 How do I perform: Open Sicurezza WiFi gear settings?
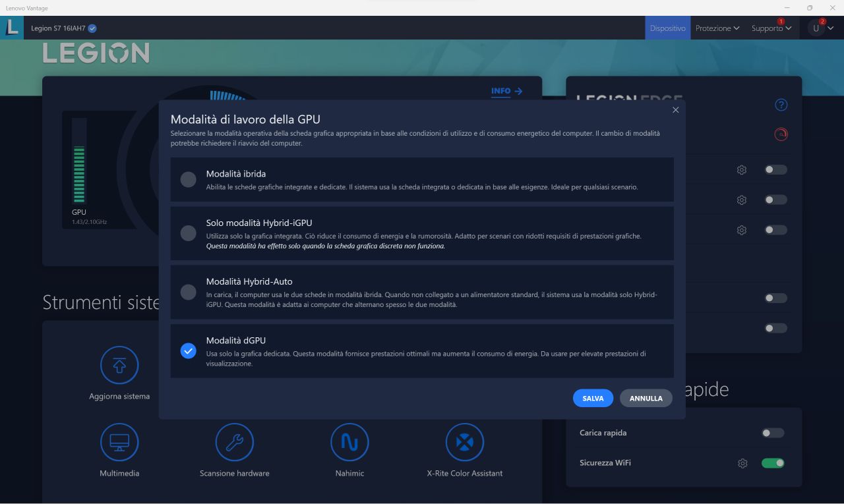coord(742,463)
